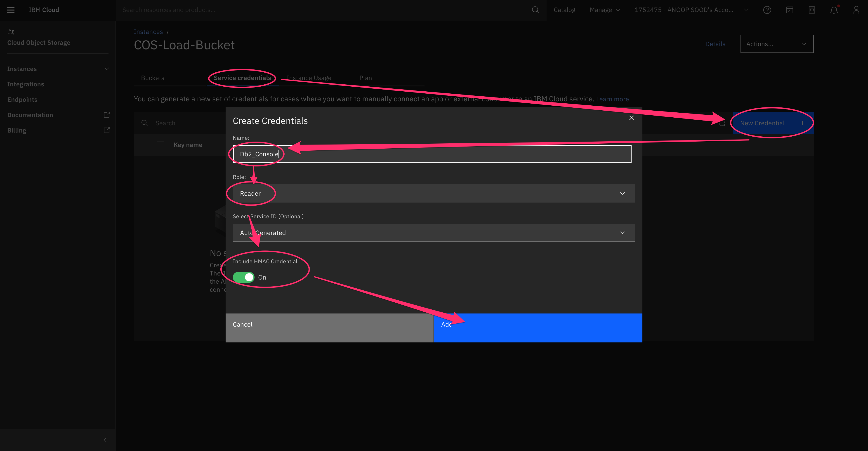Close the Create Credentials dialog with the X

tap(631, 118)
